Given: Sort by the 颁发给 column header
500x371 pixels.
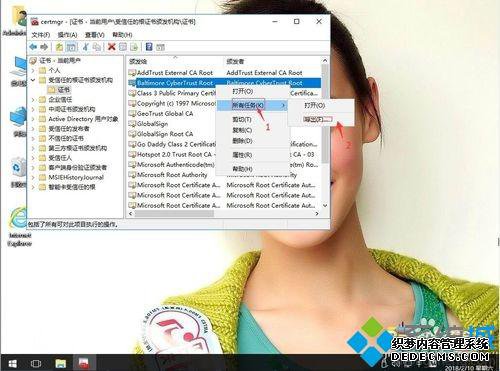Looking at the screenshot, I should coord(175,61).
